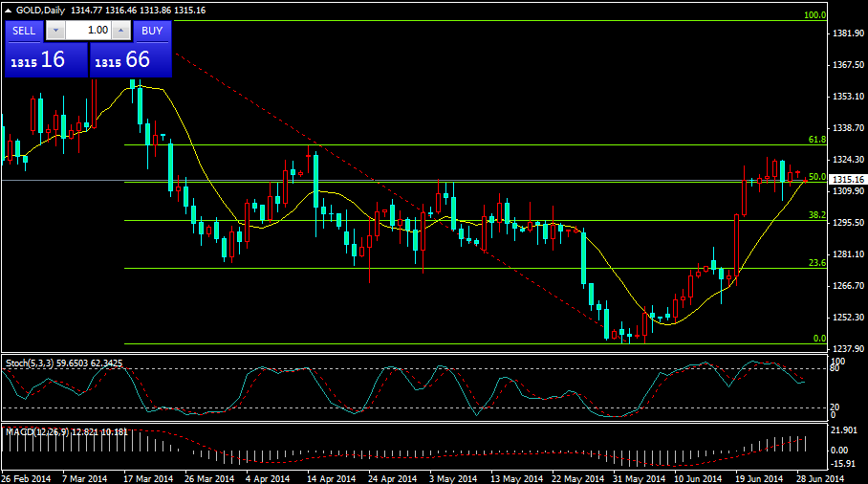Select the 61.8 Fibonacci level label
868x484 pixels.
[816, 140]
